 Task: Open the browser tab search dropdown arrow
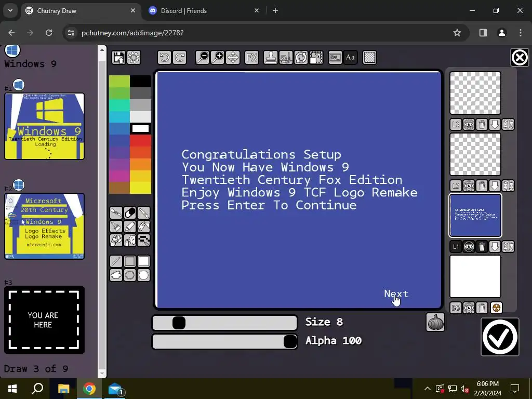10,10
